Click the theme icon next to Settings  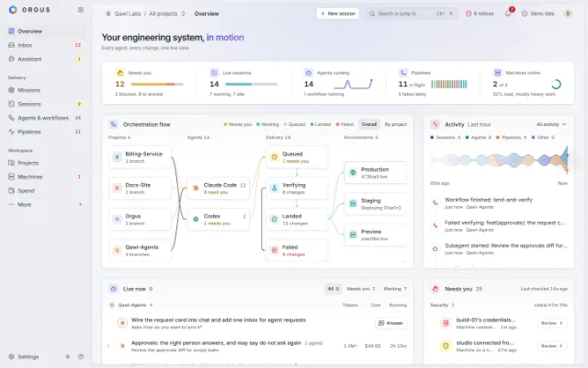[x=68, y=357]
